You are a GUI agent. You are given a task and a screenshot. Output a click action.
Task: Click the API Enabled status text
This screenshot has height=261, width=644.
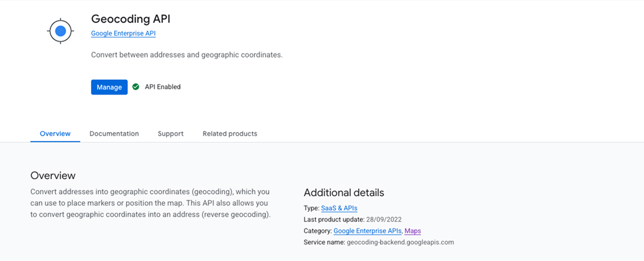[162, 87]
